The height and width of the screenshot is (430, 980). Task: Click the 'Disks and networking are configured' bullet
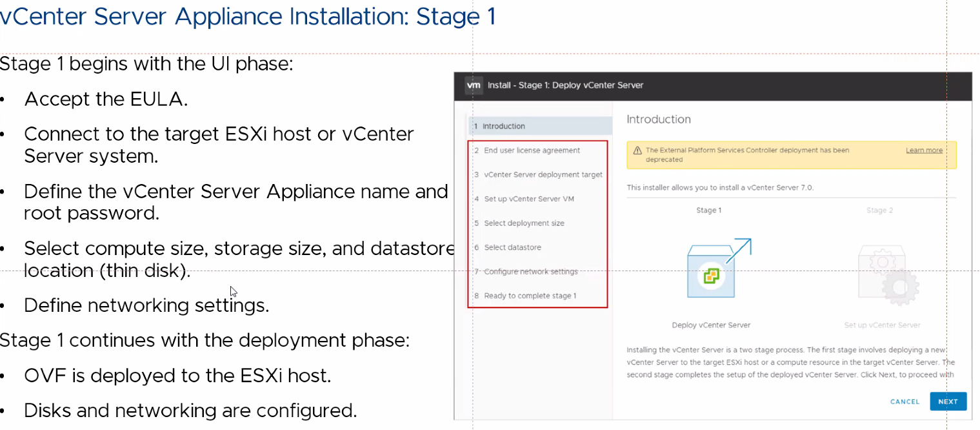tap(190, 410)
